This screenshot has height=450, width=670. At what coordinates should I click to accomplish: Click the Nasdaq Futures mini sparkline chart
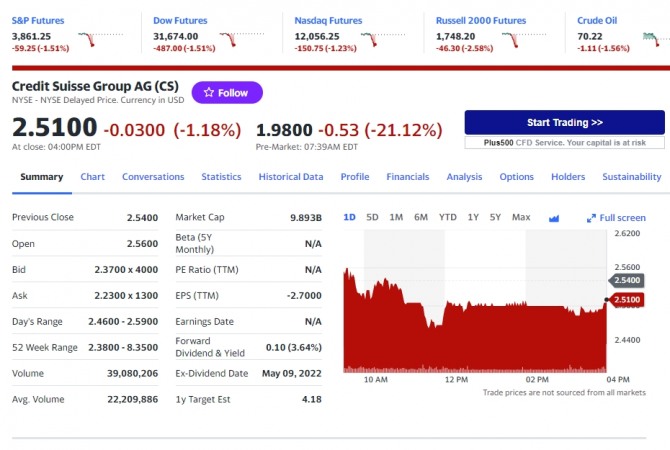(373, 40)
